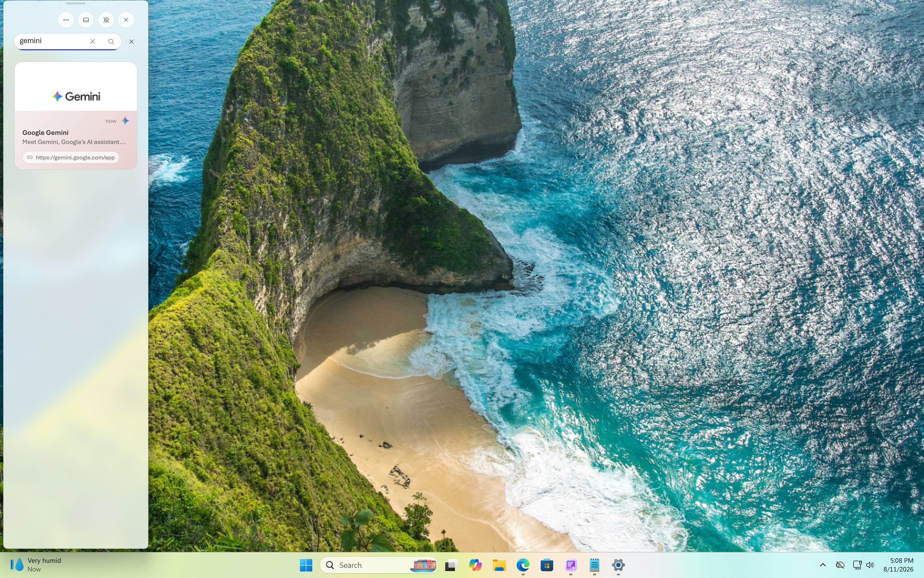Switch the panel layout view icon
The image size is (924, 578).
click(x=86, y=20)
